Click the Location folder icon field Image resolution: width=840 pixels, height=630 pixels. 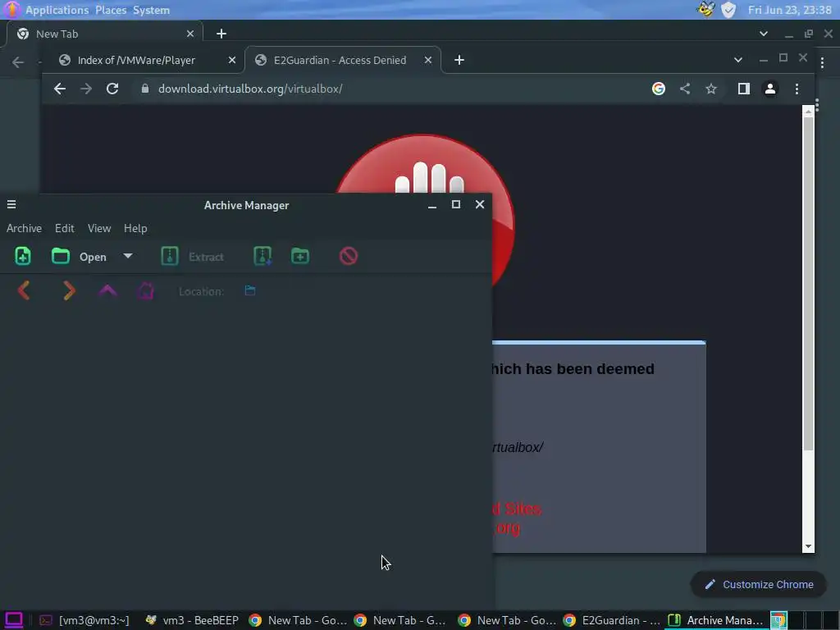(249, 290)
